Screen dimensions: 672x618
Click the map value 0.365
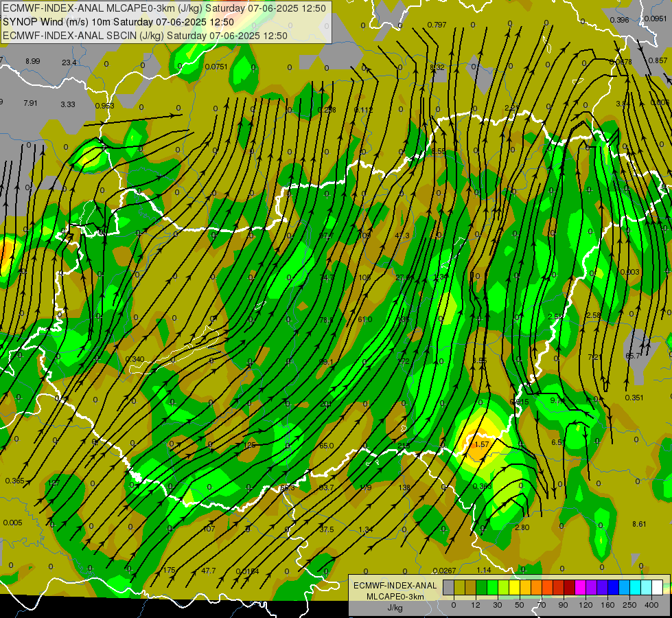14,481
